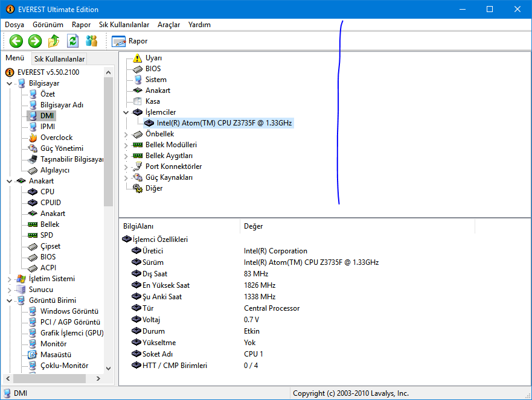Click the Güç Yönetimi icon
Viewport: 532px width, 400px height.
click(33, 148)
